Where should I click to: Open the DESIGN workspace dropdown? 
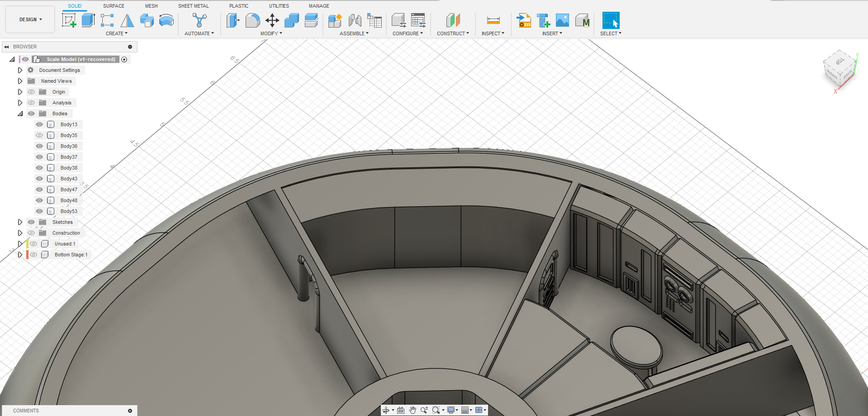pos(30,19)
